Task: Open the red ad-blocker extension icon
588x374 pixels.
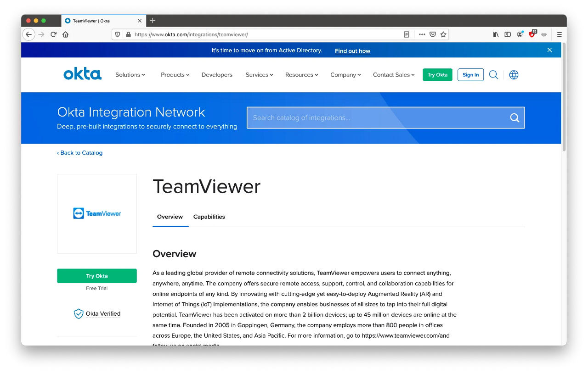Action: 532,34
